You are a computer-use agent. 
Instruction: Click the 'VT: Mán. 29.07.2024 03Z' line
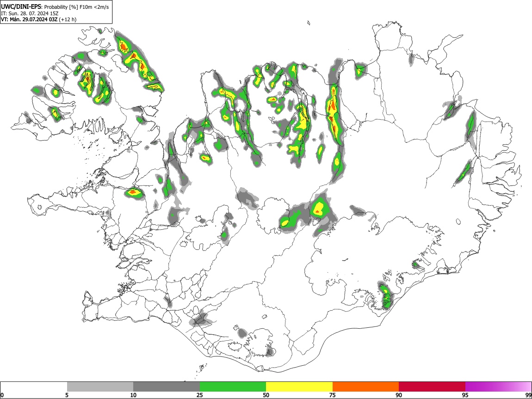(38, 19)
